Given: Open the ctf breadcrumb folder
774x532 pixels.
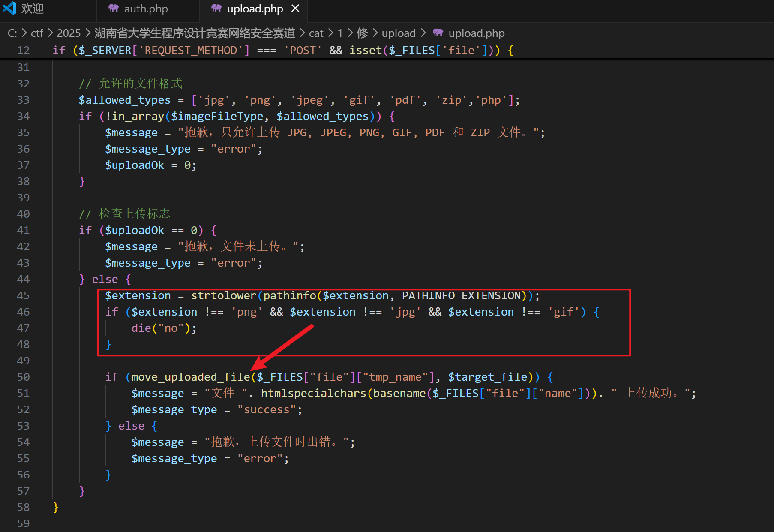Looking at the screenshot, I should (x=37, y=33).
